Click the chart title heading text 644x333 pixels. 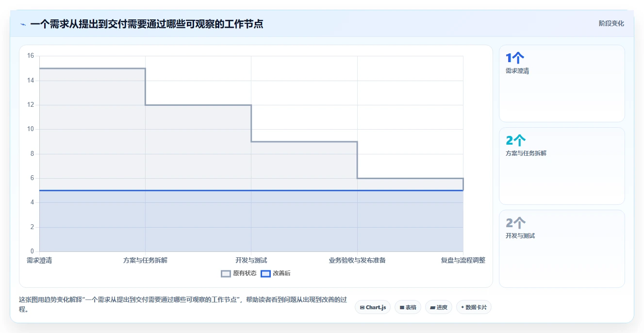[147, 24]
